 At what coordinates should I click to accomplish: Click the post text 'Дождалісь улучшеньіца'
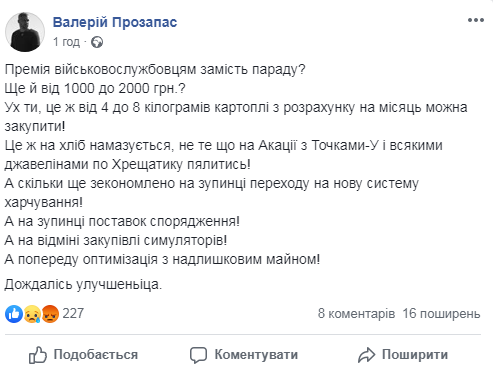point(83,284)
